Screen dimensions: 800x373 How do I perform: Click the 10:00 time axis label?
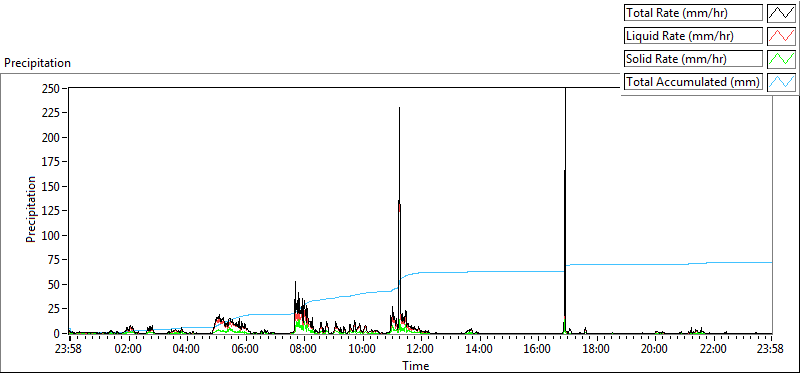pyautogui.click(x=363, y=350)
